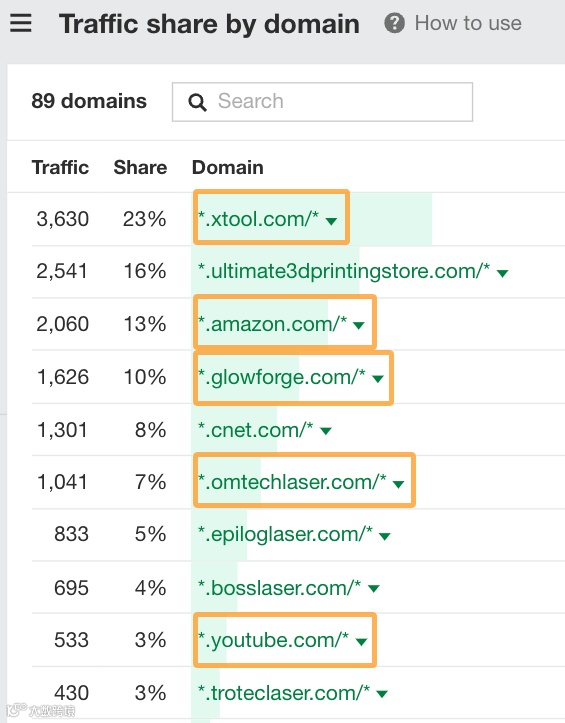Select the 23% share value
Viewport: 565px width, 723px height.
(x=144, y=219)
